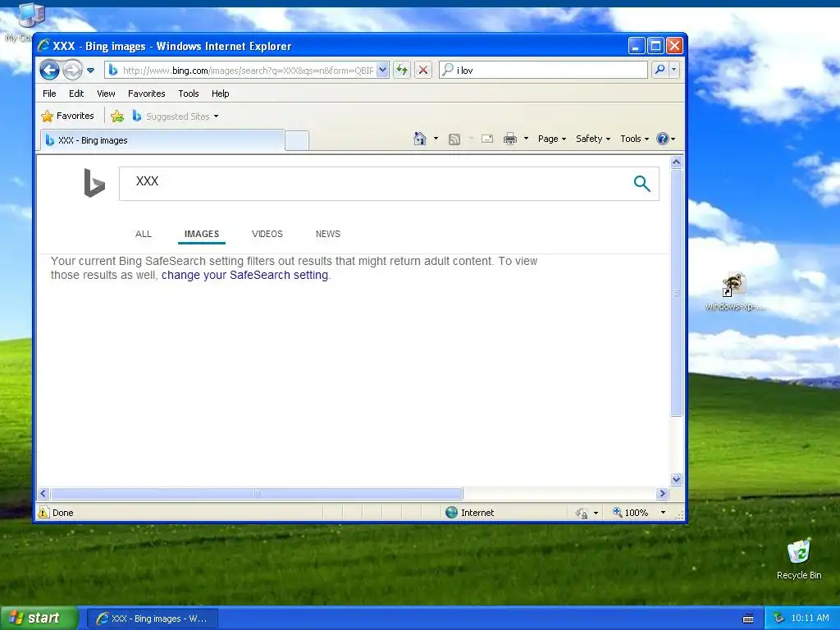840x630 pixels.
Task: Open the Safety command menu
Action: point(593,139)
